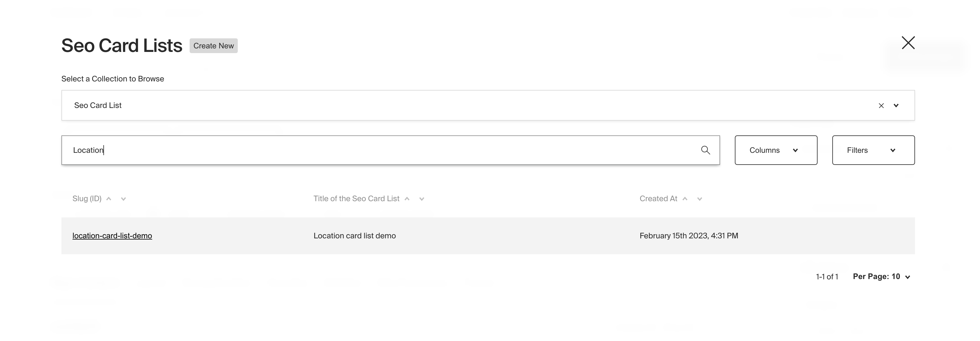Open the location-card-list-demo entry

coord(112,236)
